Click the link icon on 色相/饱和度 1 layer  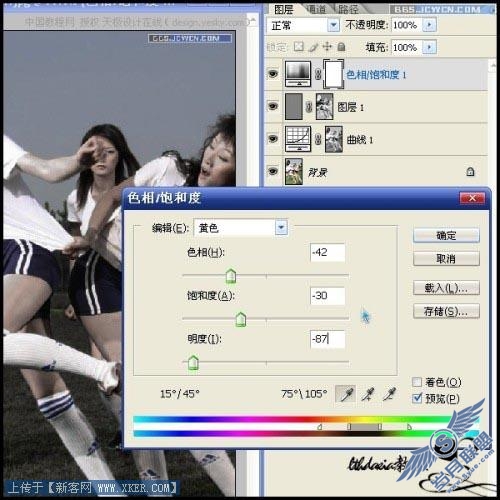(318, 74)
